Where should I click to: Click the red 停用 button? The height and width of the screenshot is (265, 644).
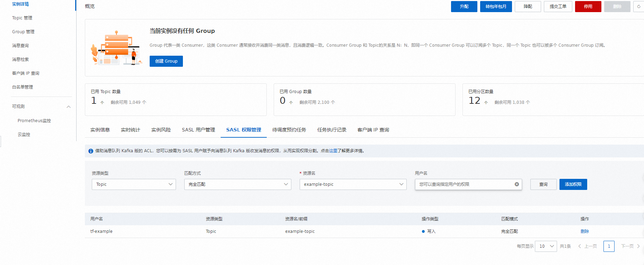(x=588, y=7)
